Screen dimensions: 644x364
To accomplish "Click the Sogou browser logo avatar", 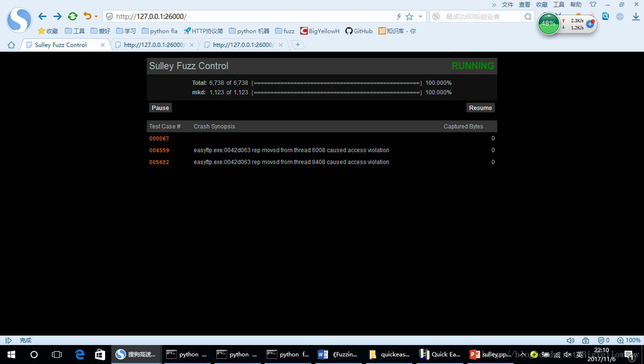I will tap(19, 20).
